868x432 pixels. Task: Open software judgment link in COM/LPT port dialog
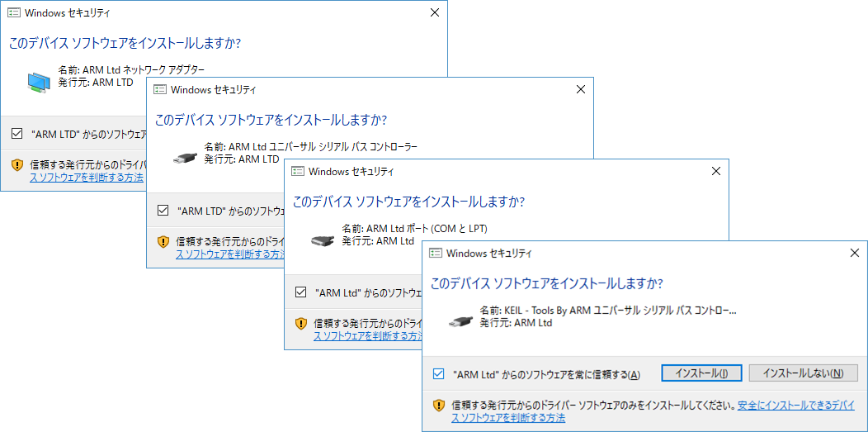tap(367, 336)
